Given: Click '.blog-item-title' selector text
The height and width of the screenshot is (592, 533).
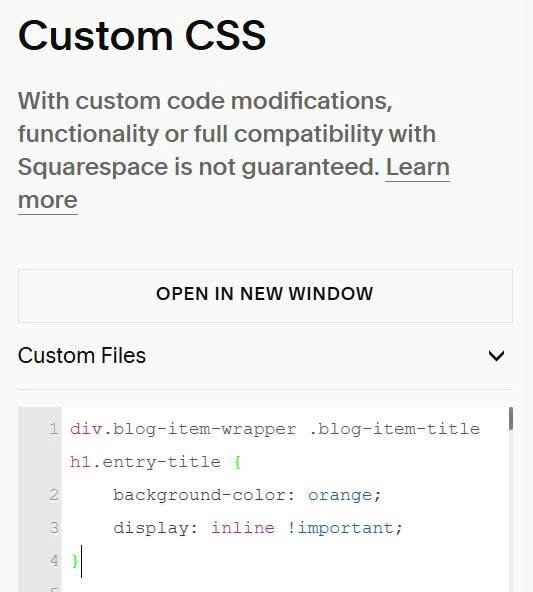Looking at the screenshot, I should 394,429.
